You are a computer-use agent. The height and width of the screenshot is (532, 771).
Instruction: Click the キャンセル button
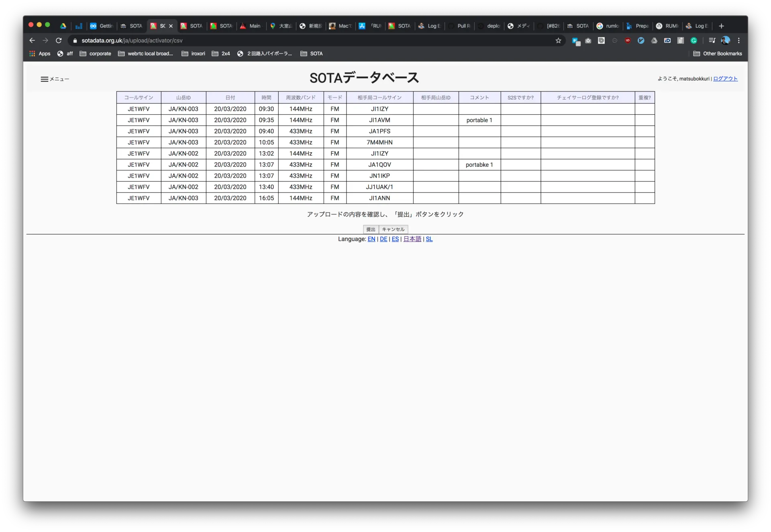tap(393, 229)
